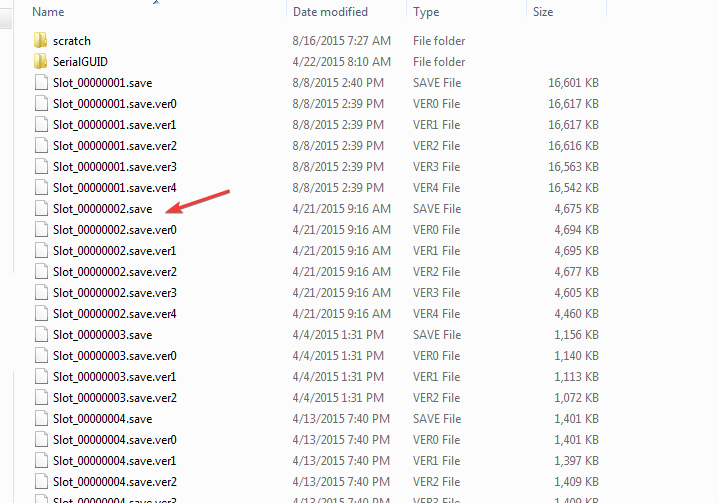
Task: Select file name Slot_00000004.save.ver2
Action: point(115,482)
